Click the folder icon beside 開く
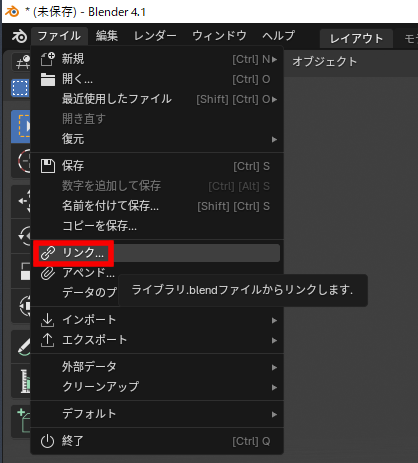The height and width of the screenshot is (463, 418). coord(48,79)
